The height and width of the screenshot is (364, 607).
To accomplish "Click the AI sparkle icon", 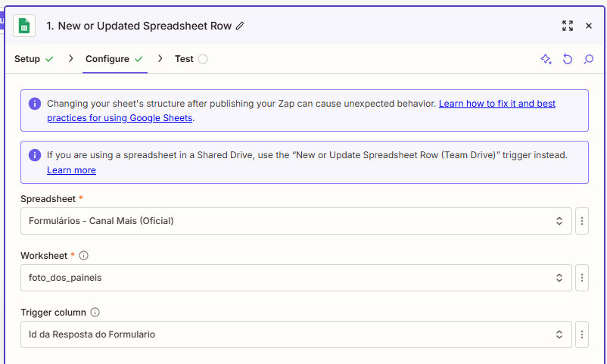I will [x=546, y=59].
